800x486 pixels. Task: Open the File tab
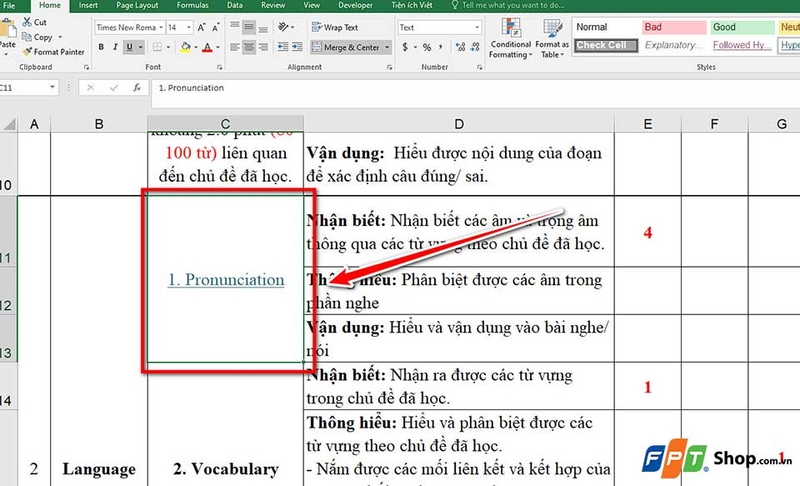[9, 5]
